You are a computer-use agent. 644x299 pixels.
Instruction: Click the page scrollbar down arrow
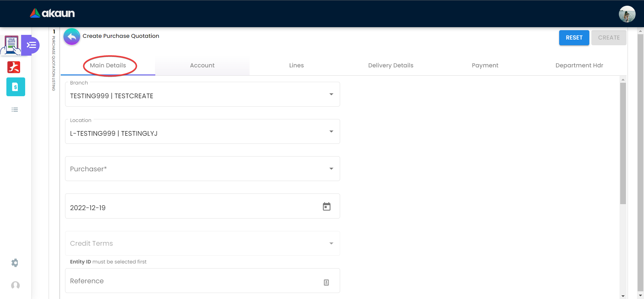[x=641, y=296]
